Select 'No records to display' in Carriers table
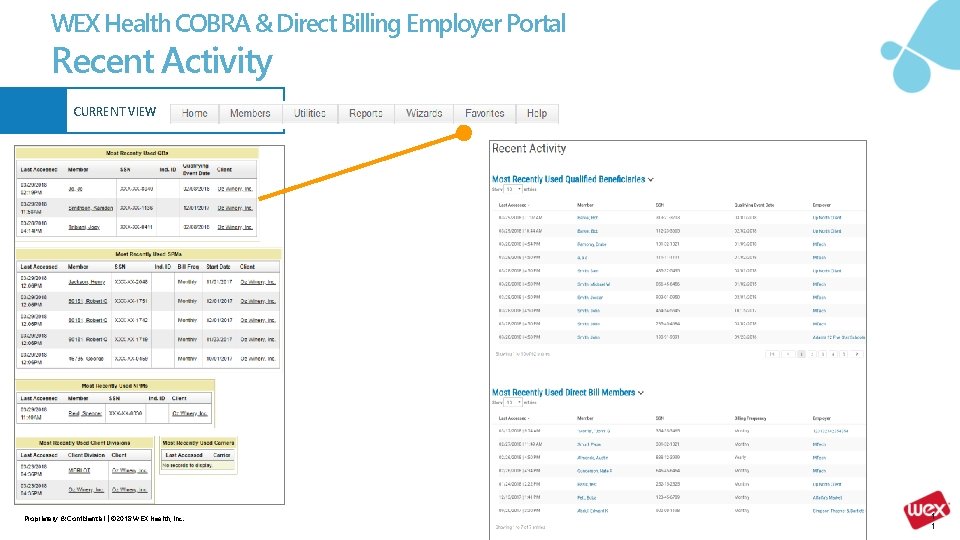Image resolution: width=960 pixels, height=540 pixels. (187, 466)
